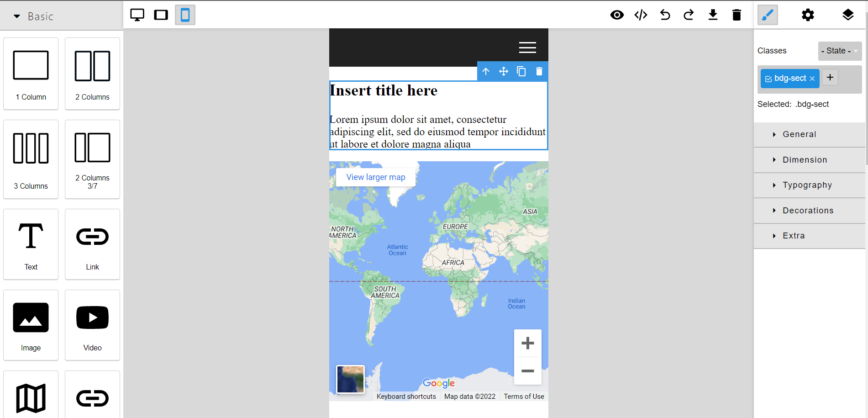Add a new class with plus button
The width and height of the screenshot is (868, 418).
point(830,78)
